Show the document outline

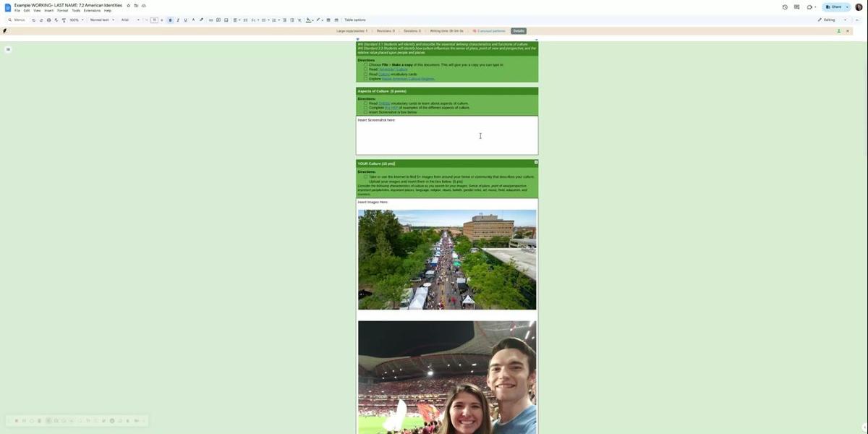8,49
